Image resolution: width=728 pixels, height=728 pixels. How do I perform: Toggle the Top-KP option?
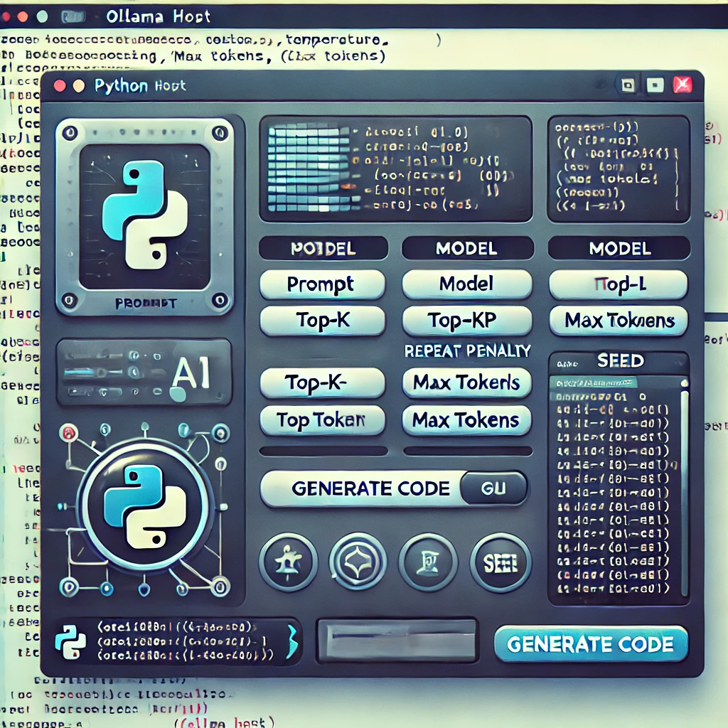pyautogui.click(x=466, y=321)
